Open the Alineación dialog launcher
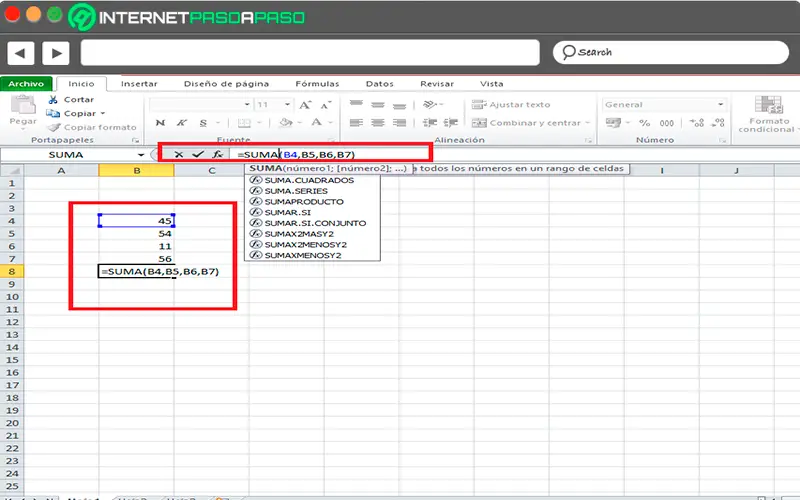 tap(588, 140)
